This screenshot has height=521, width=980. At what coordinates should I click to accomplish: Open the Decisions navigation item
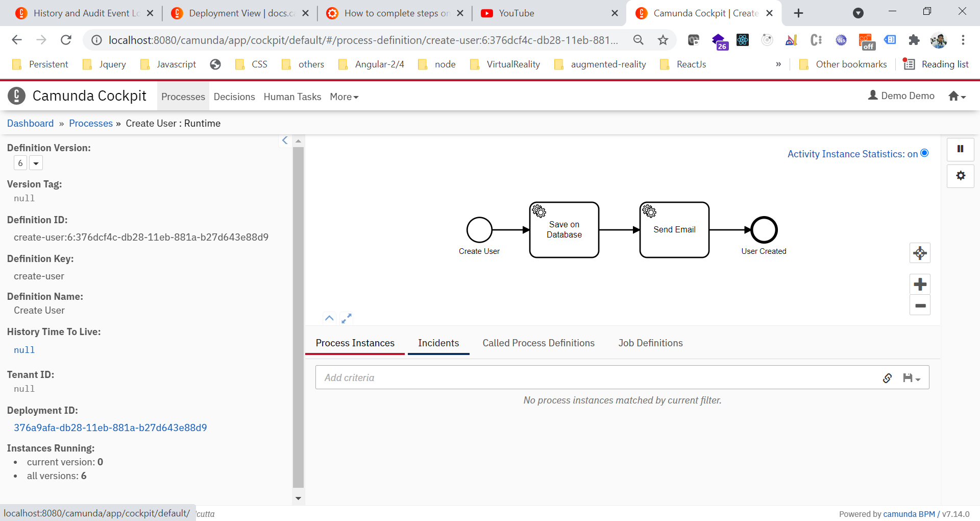pos(234,97)
